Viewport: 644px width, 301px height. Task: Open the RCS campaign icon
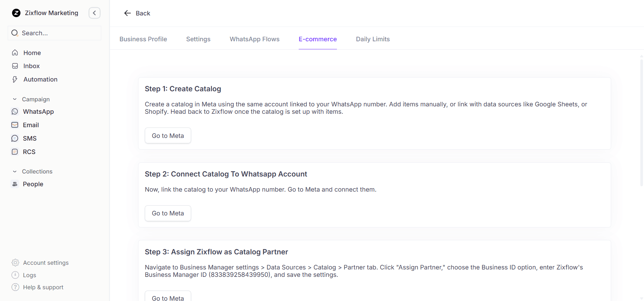15,152
